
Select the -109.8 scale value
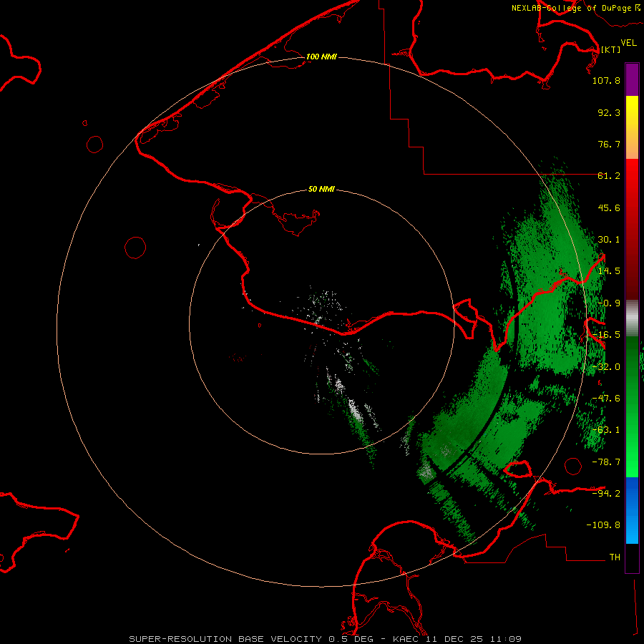603,525
